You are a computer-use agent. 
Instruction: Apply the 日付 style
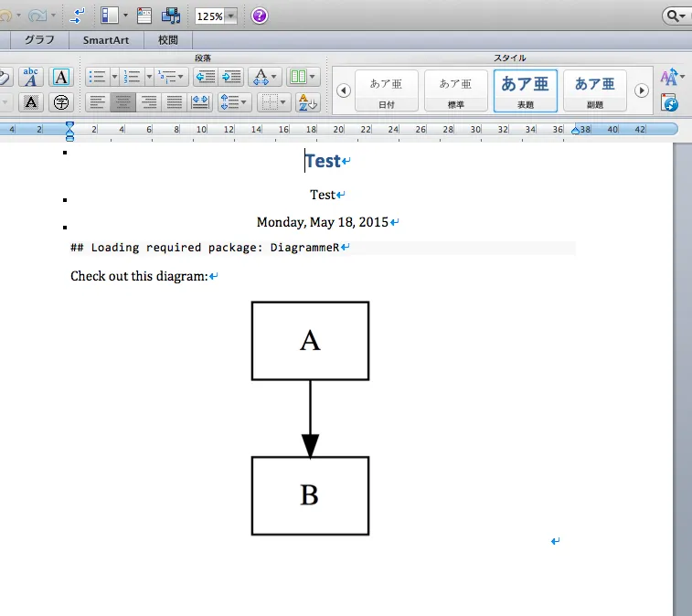pyautogui.click(x=386, y=90)
